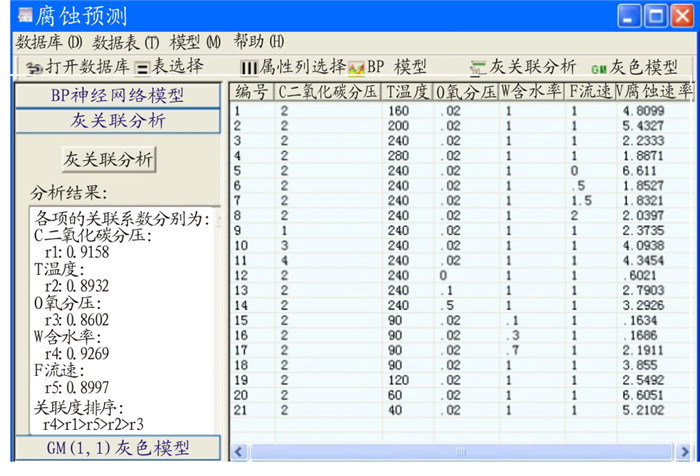Viewport: 700px width, 476px height.
Task: Click the table select icon (表选择)
Action: point(142,68)
